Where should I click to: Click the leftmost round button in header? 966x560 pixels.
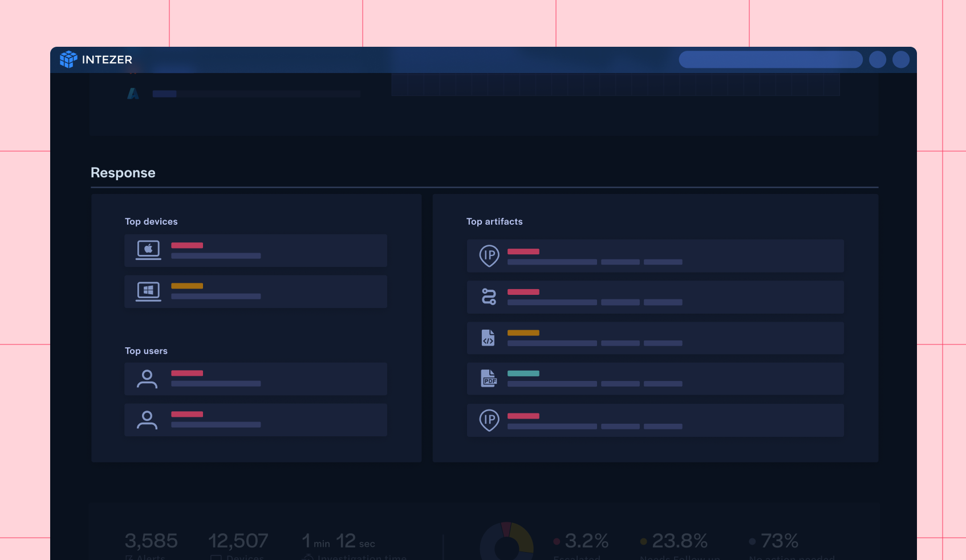[x=877, y=59]
